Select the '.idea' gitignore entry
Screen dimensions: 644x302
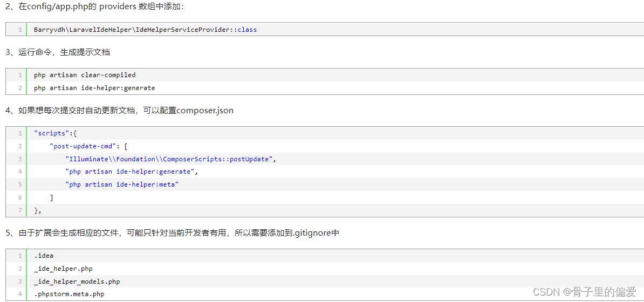point(44,256)
